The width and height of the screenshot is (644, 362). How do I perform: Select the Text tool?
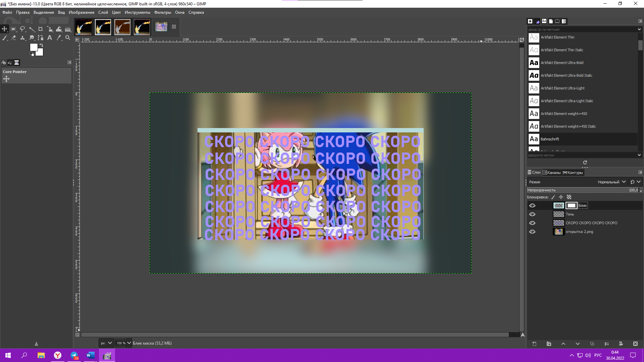pyautogui.click(x=50, y=38)
